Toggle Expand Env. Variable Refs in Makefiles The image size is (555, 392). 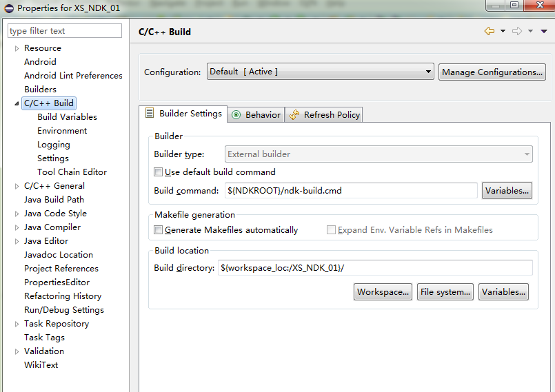pos(331,230)
